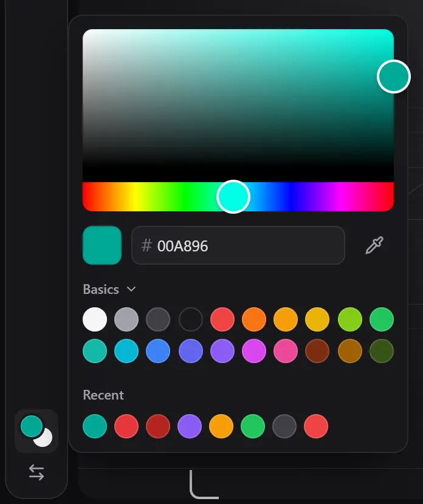Screen dimensions: 423x504
Task: Choose the violet swatch in Basics
Action: [222, 351]
